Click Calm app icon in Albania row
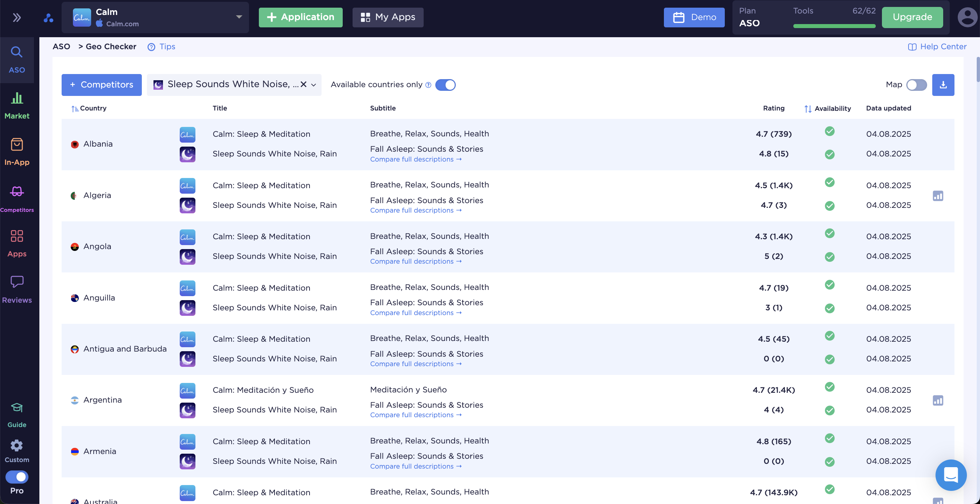Screen dimensions: 980x504 187,134
